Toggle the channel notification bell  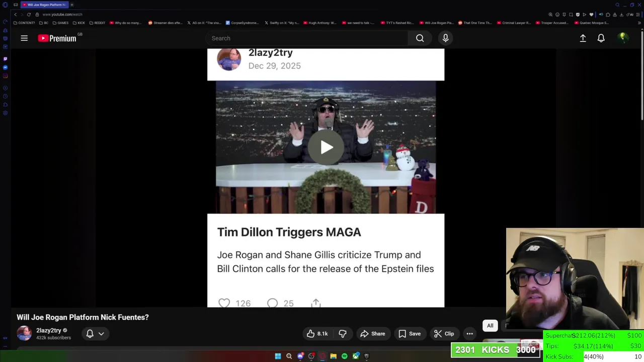tap(90, 333)
